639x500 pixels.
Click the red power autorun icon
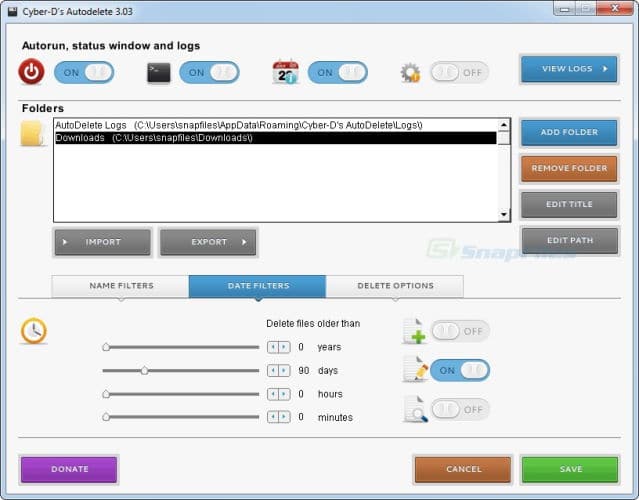click(32, 72)
